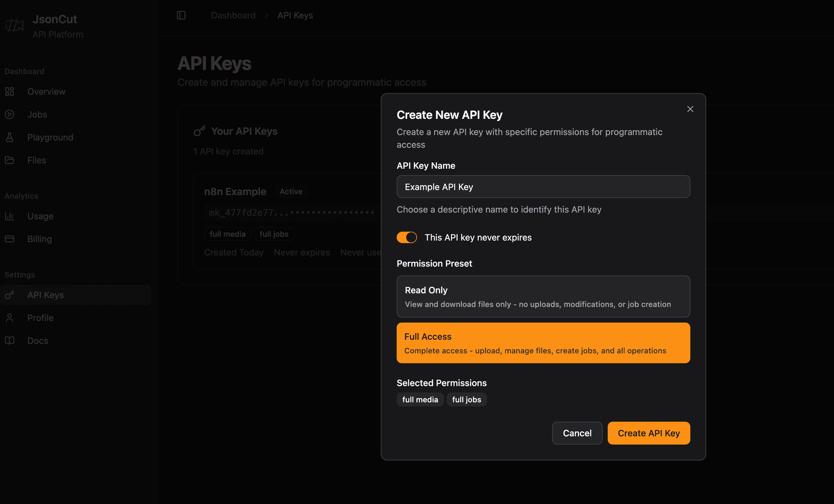Cancel the new API key dialog
Image resolution: width=834 pixels, height=504 pixels.
click(x=577, y=433)
